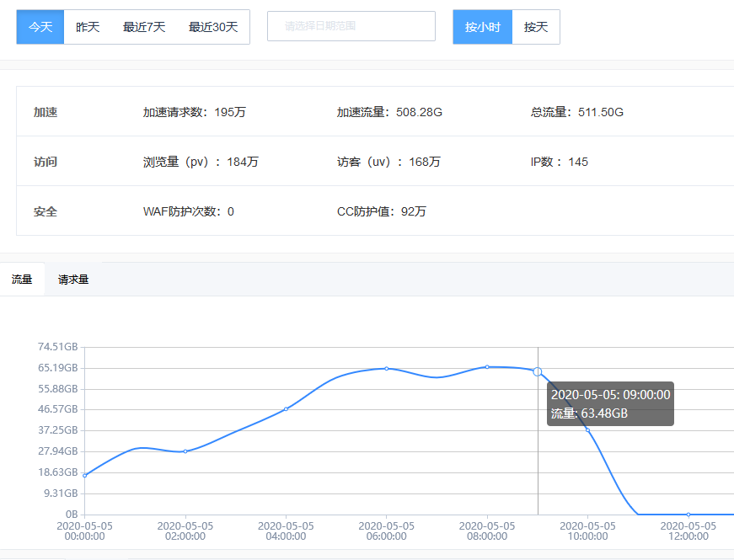This screenshot has width=734, height=560.
Task: Switch time range to 昨天
Action: pos(88,27)
